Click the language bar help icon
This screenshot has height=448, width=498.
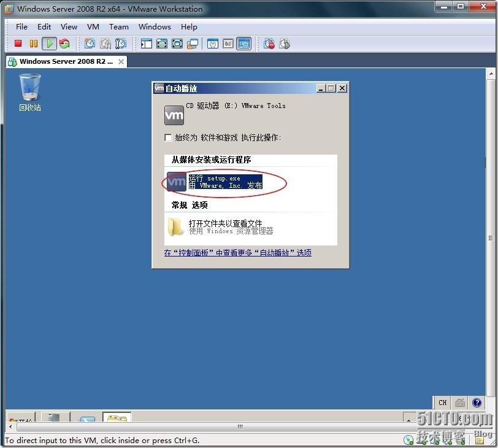pyautogui.click(x=477, y=403)
